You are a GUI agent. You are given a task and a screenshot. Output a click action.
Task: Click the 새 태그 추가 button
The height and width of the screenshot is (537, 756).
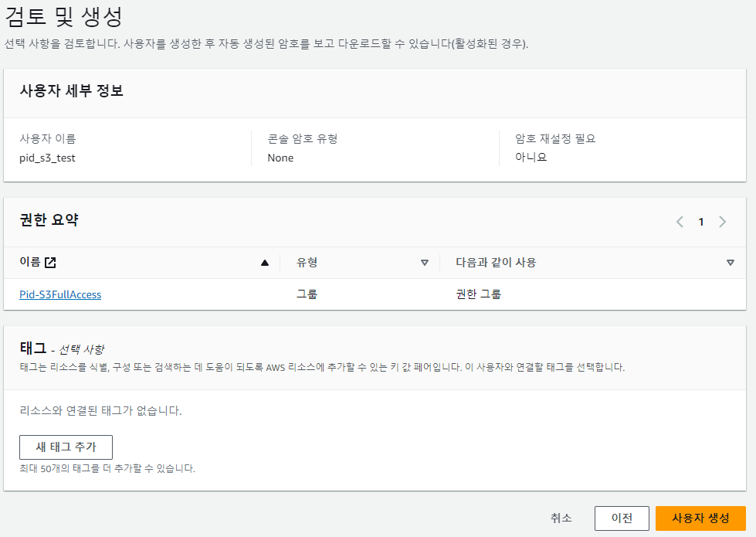(x=66, y=447)
